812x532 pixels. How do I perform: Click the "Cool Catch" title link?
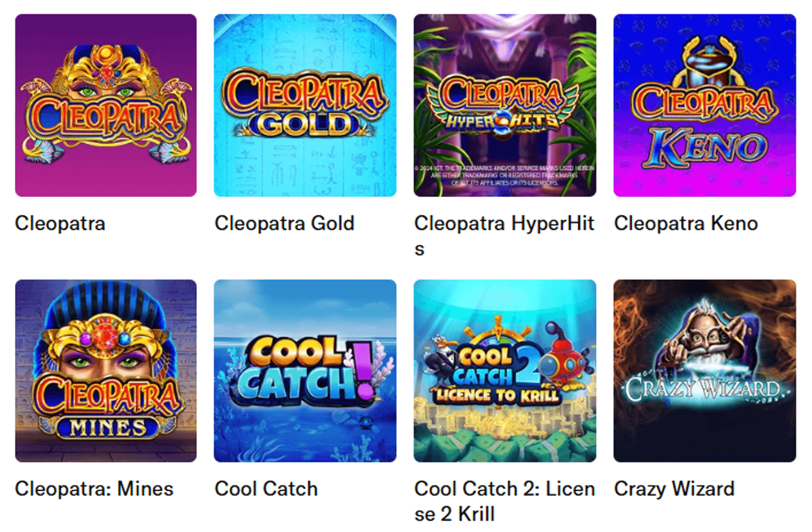coord(266,489)
